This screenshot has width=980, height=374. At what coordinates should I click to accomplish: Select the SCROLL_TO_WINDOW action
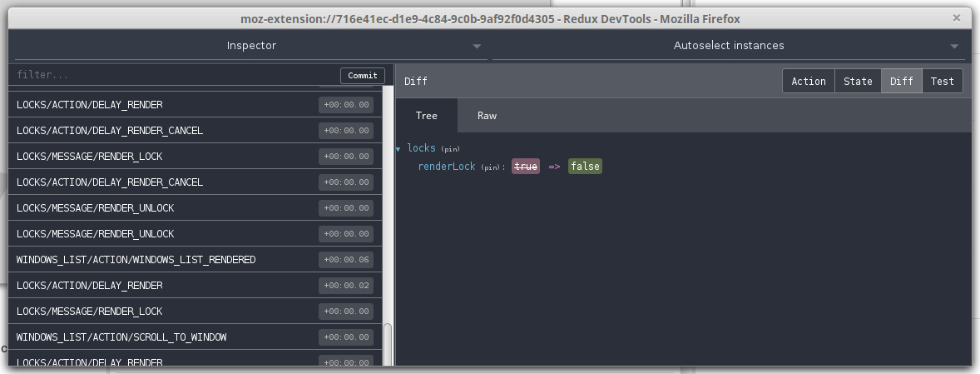tap(195, 337)
